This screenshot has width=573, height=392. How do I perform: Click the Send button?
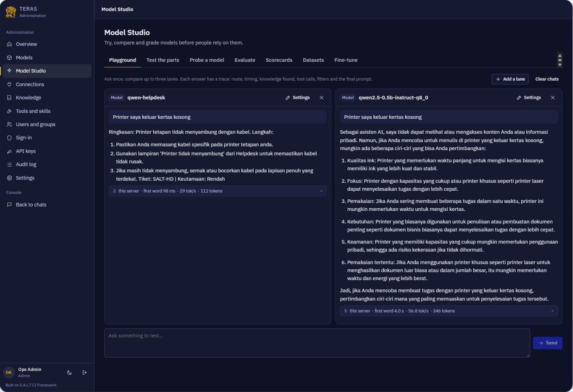(x=548, y=343)
